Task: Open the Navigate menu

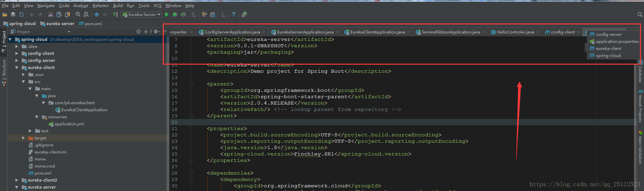Action: point(46,5)
